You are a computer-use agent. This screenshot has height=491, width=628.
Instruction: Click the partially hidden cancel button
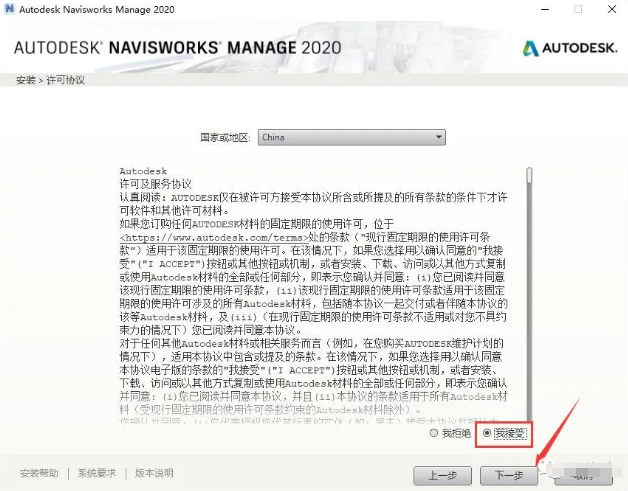(x=583, y=476)
